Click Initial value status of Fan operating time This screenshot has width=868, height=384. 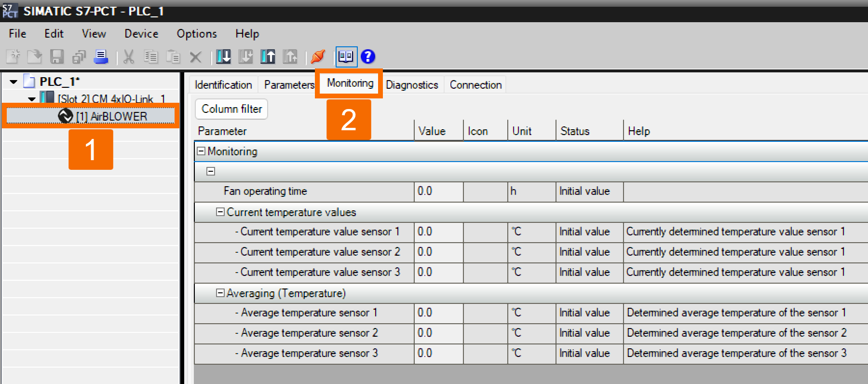(584, 191)
